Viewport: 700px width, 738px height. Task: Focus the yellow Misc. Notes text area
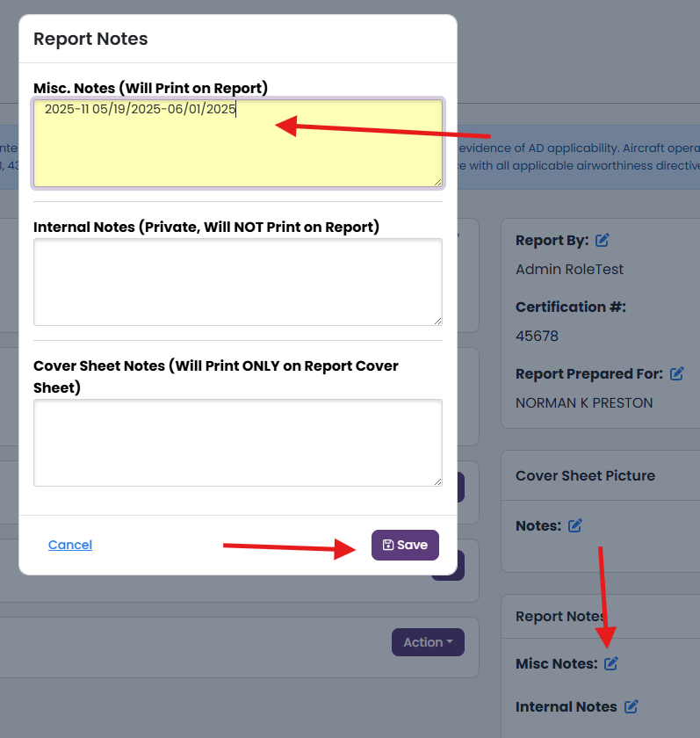point(238,143)
